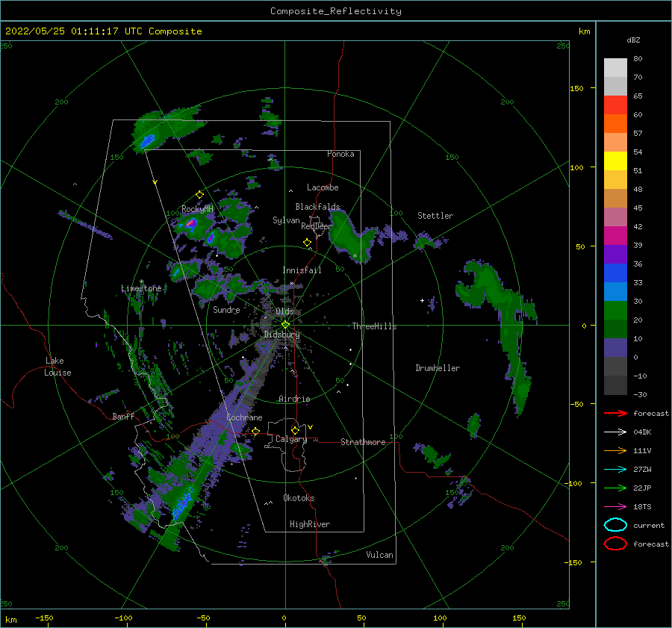This screenshot has width=672, height=628.
Task: Click the Sundre label
Action: pyautogui.click(x=226, y=309)
